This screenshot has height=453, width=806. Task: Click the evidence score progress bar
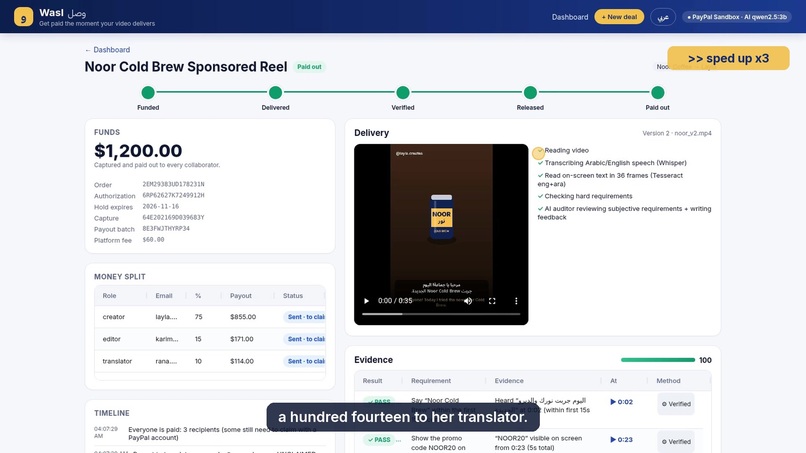[658, 360]
